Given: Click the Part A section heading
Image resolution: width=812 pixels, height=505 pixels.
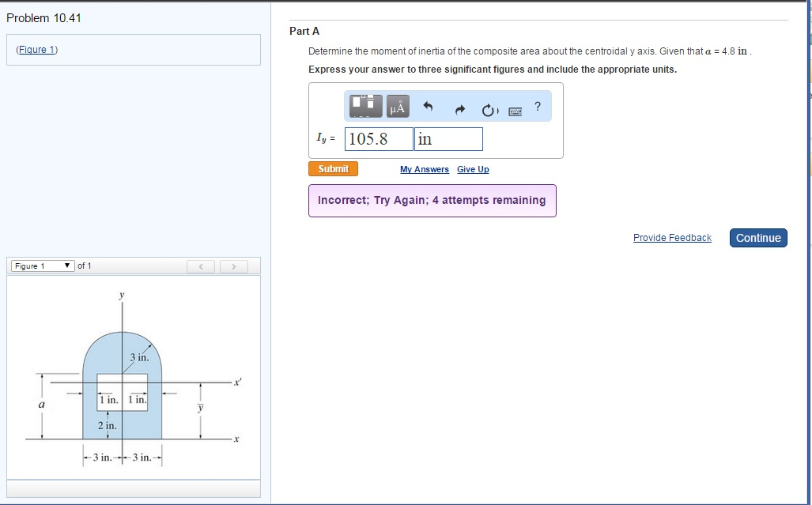Looking at the screenshot, I should 304,31.
